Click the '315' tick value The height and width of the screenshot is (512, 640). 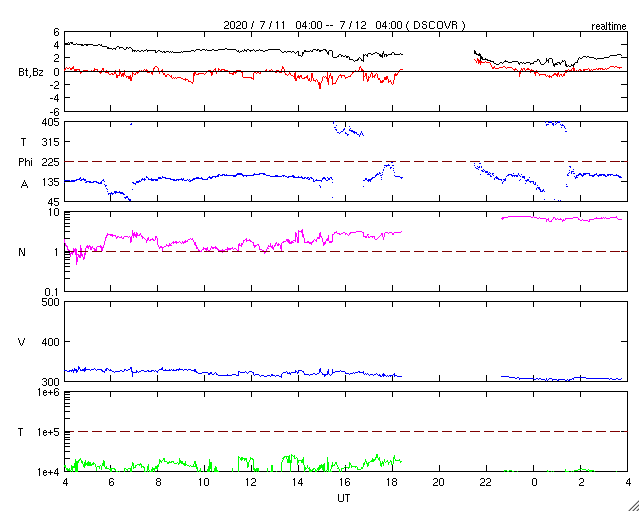[x=51, y=142]
